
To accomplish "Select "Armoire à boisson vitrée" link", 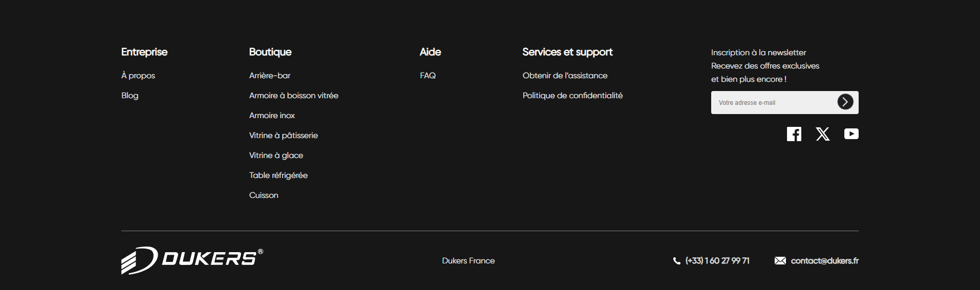I will tap(293, 96).
